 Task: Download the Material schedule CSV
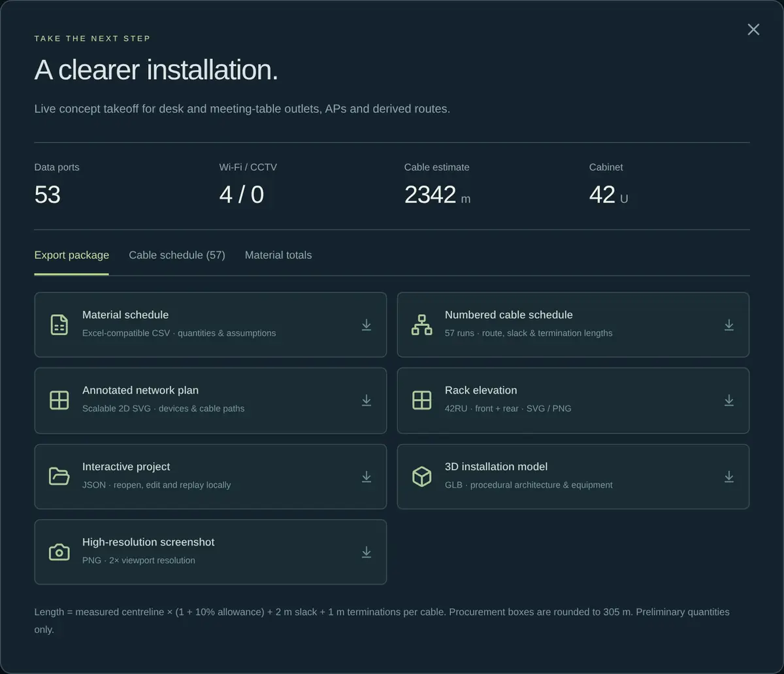[x=367, y=325]
